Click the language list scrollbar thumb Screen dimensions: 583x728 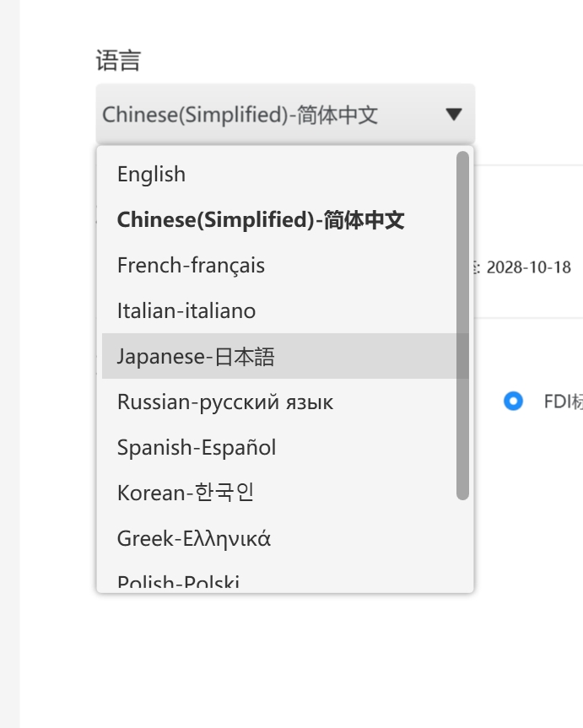(462, 325)
